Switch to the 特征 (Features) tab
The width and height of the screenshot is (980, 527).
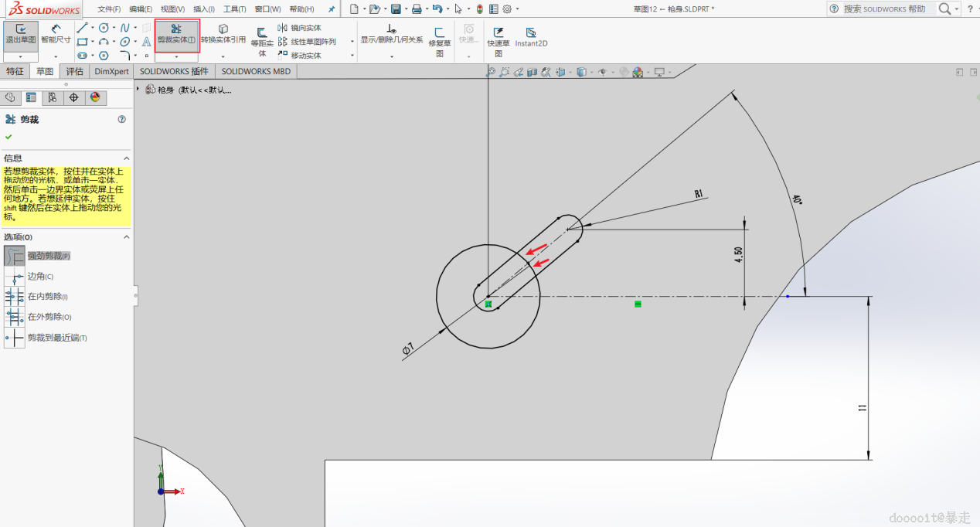tap(15, 71)
